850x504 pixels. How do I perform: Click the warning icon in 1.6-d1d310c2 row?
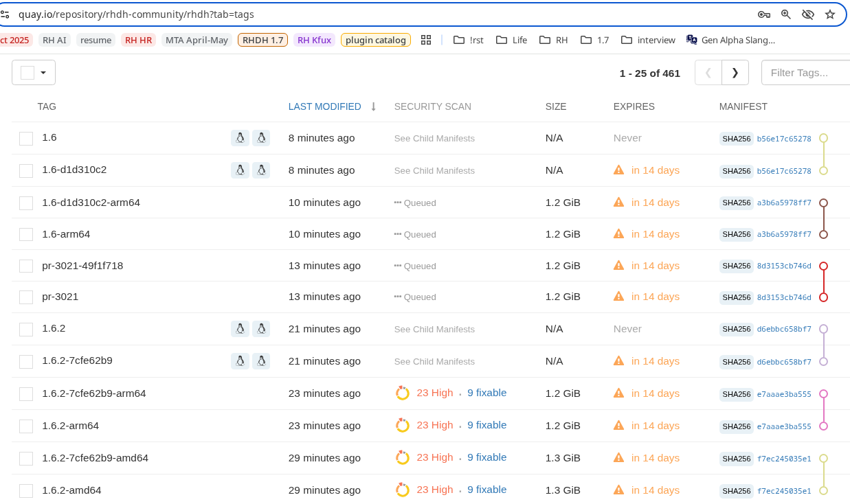point(619,170)
